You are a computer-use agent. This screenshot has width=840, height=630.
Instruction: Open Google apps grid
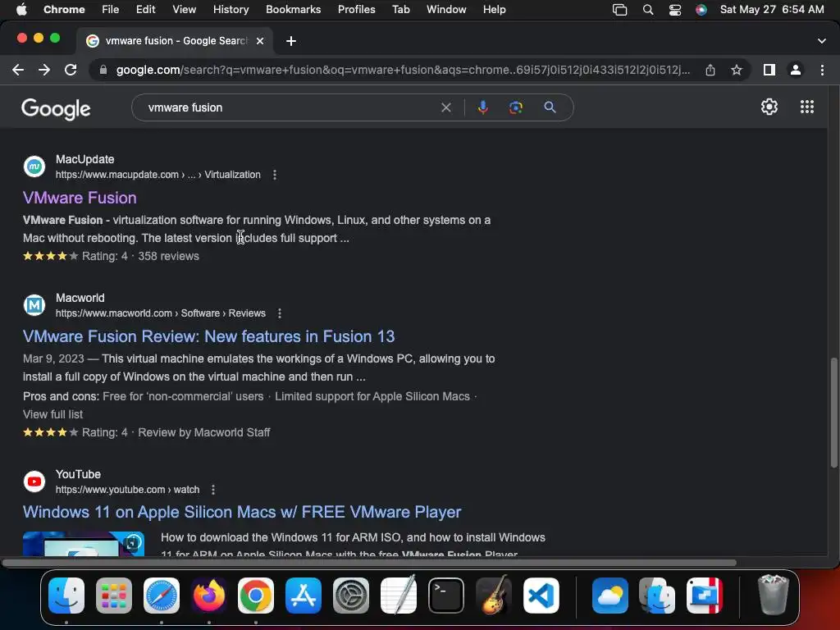[807, 107]
